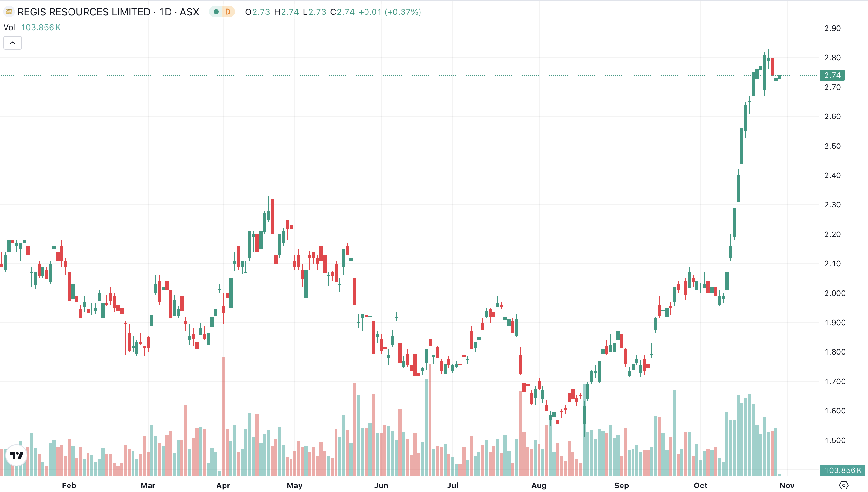Screen dimensions: 868x492
Task: Click the 2.90 price scale label
Action: 832,28
